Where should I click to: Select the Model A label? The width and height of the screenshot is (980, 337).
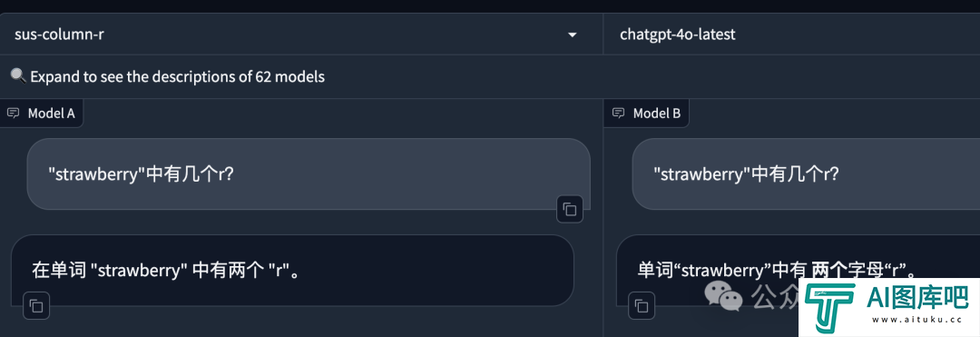pyautogui.click(x=51, y=114)
